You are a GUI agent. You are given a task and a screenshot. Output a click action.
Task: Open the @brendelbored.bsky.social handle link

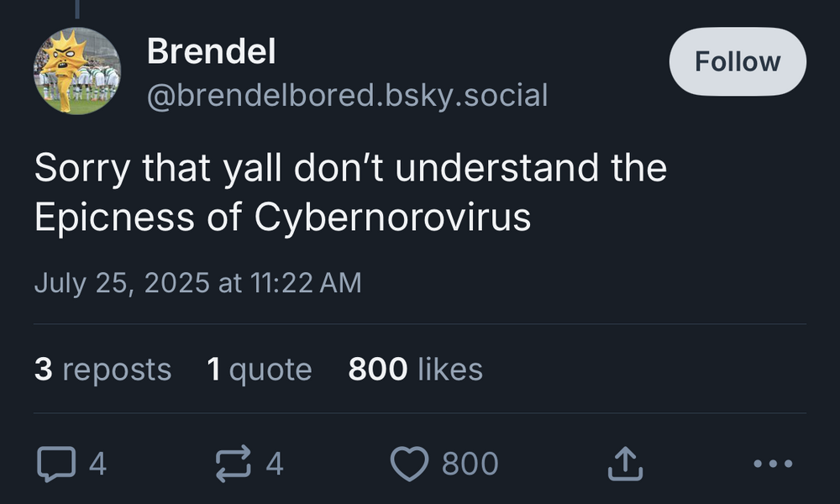[x=347, y=95]
